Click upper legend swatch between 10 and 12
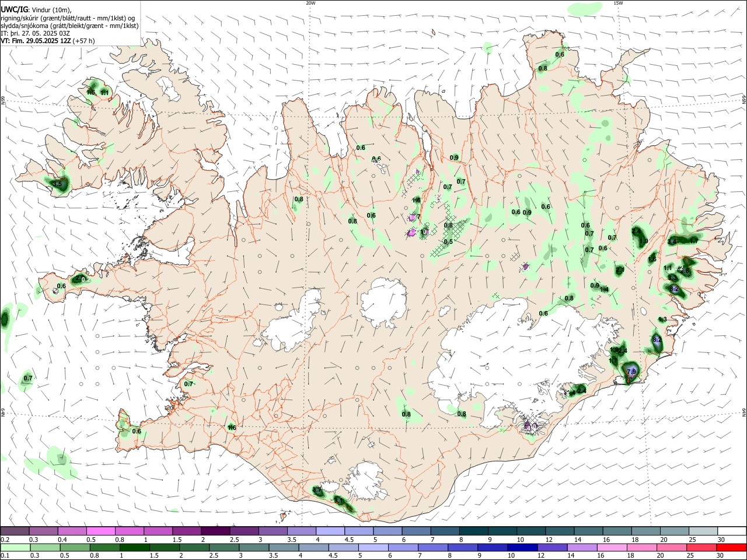This screenshot has width=747, height=560. click(532, 531)
